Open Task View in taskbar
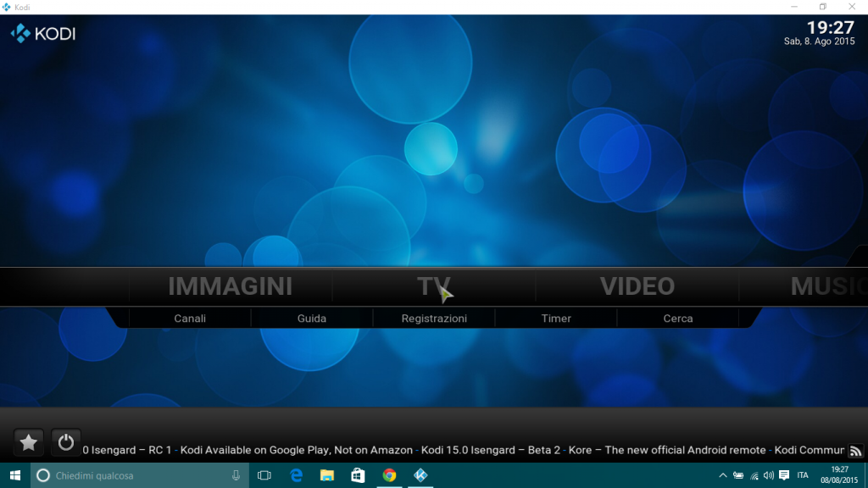This screenshot has width=868, height=488. [x=264, y=475]
